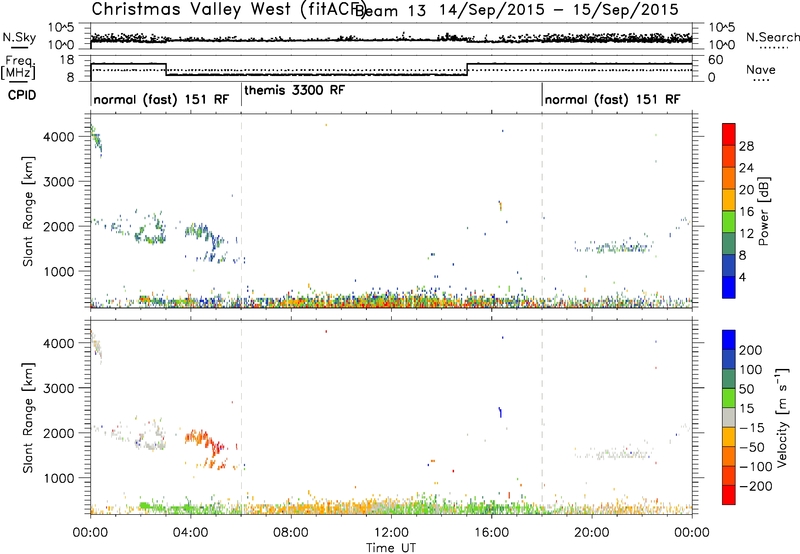Click the gray -15 to 15 Velocity segment

coord(729,417)
